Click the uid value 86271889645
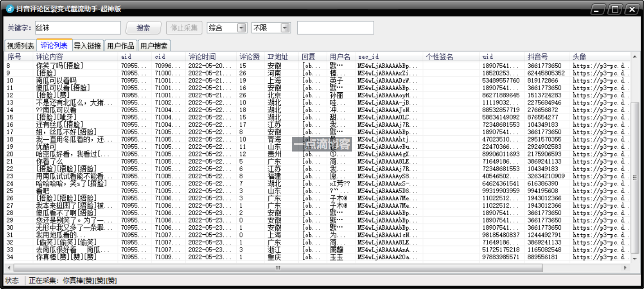 click(501, 95)
